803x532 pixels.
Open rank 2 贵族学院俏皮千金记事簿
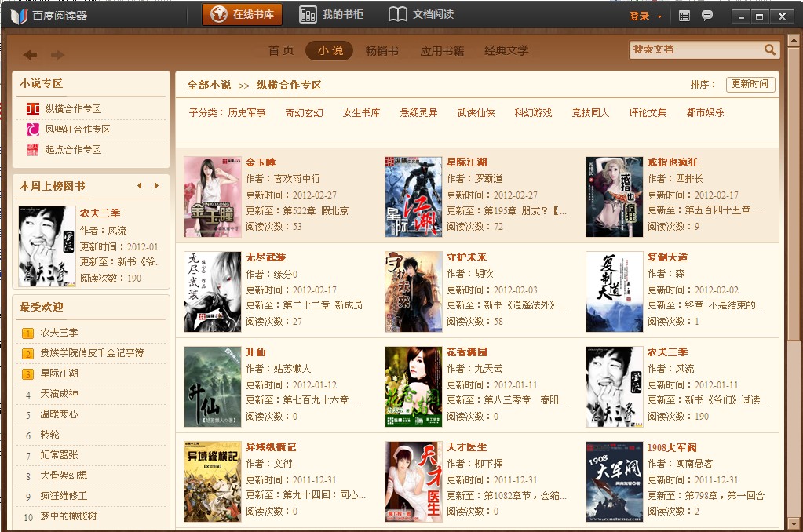click(90, 353)
